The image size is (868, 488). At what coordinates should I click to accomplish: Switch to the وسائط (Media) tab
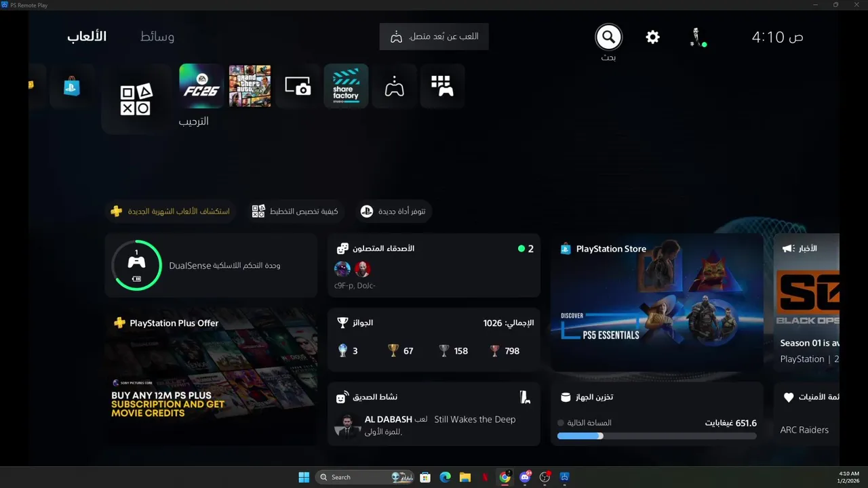[x=157, y=37]
